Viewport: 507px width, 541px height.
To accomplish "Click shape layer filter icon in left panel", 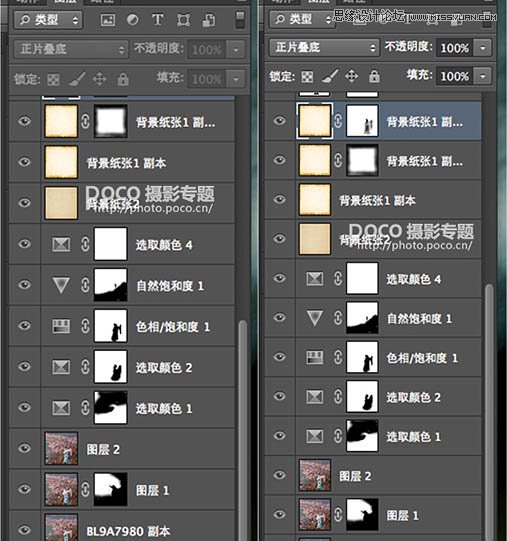I will (x=183, y=20).
